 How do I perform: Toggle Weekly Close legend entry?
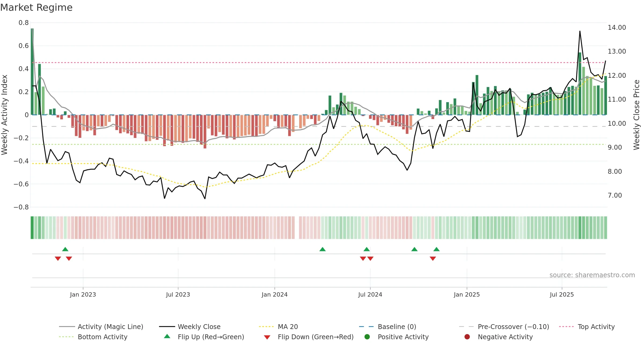(x=190, y=327)
